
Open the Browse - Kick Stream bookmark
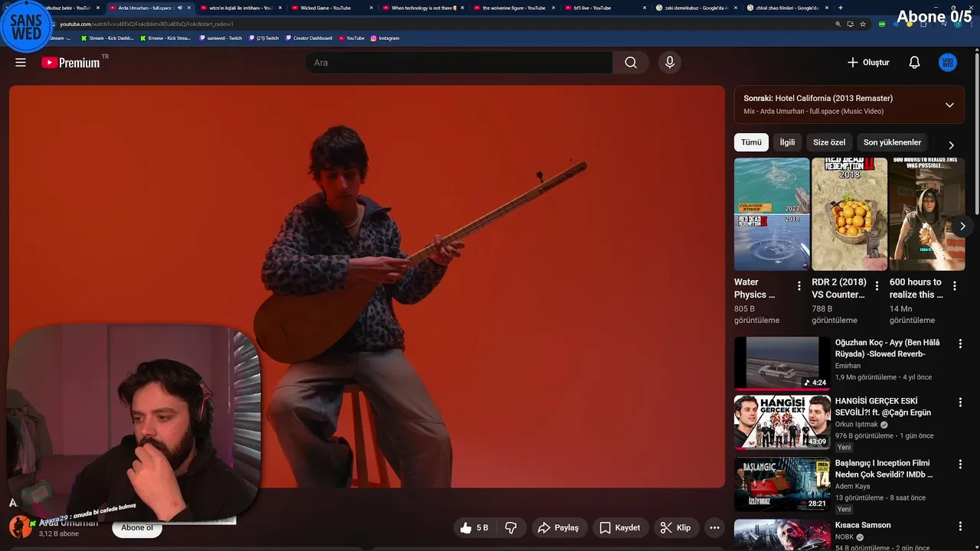165,37
